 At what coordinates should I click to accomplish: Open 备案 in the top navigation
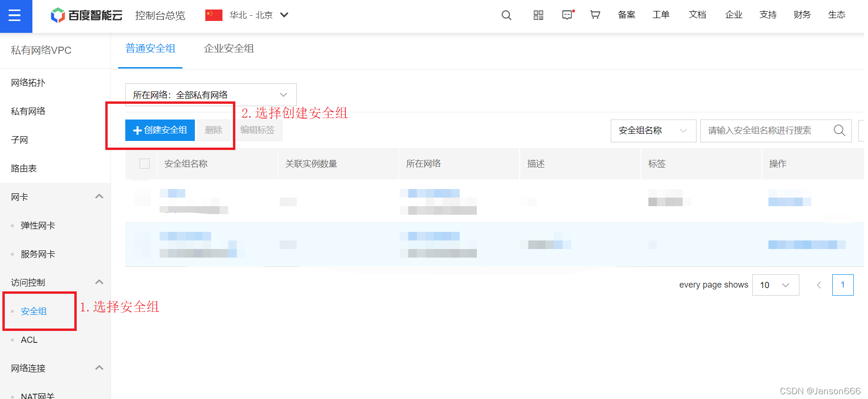[626, 15]
